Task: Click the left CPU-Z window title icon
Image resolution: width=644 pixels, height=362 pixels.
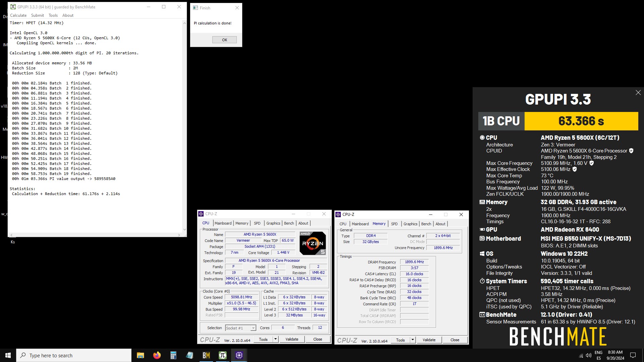Action: 201,214
